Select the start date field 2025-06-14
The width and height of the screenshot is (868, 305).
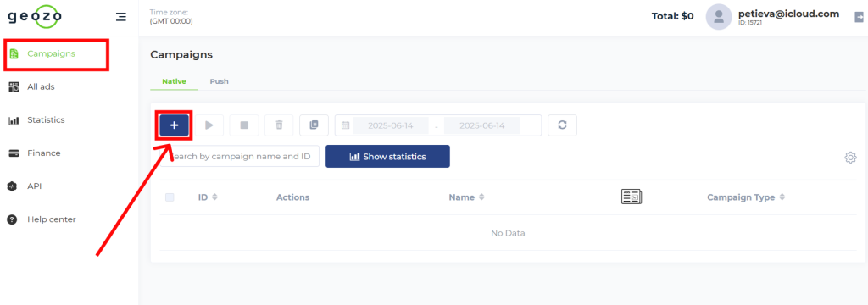[x=390, y=125]
